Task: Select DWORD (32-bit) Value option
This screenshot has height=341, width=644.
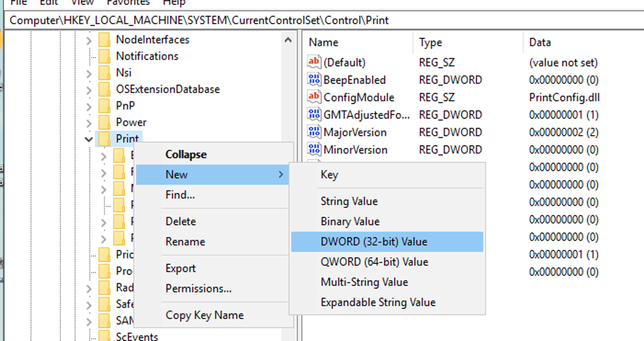Action: tap(375, 241)
